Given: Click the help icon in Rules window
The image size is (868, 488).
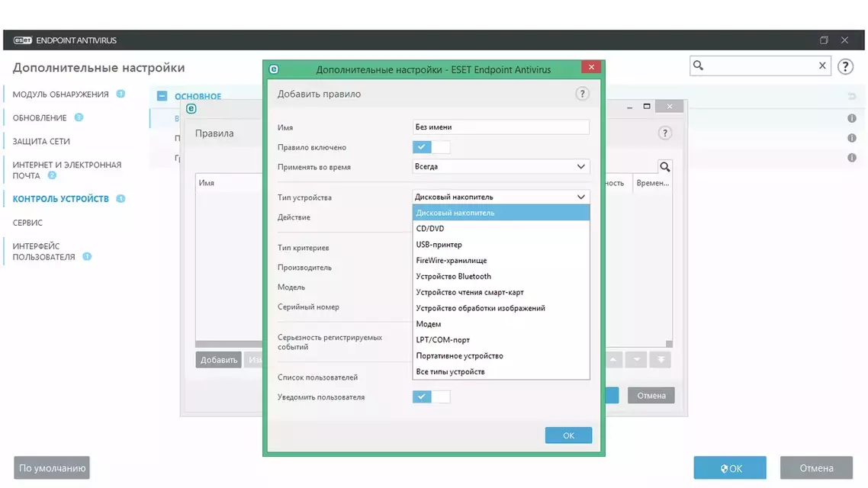Looking at the screenshot, I should pyautogui.click(x=665, y=133).
